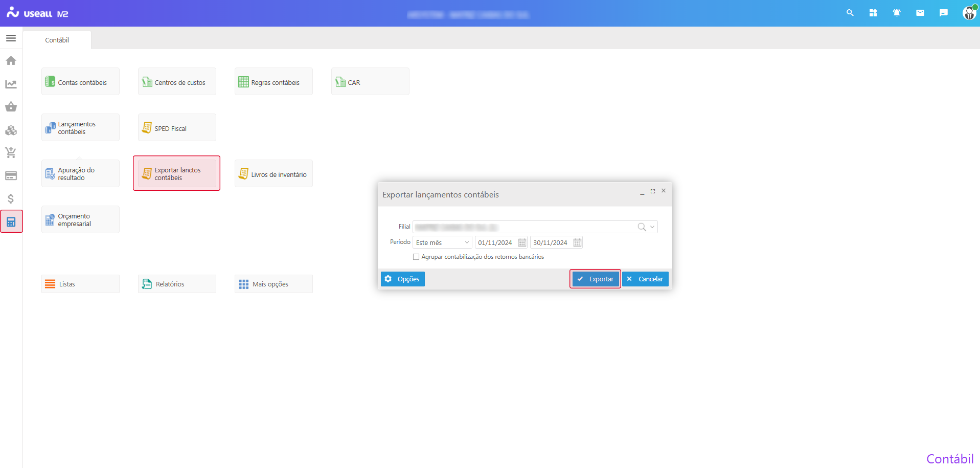This screenshot has height=468, width=980.
Task: Click the shopping basket sidebar icon
Action: coord(11,107)
